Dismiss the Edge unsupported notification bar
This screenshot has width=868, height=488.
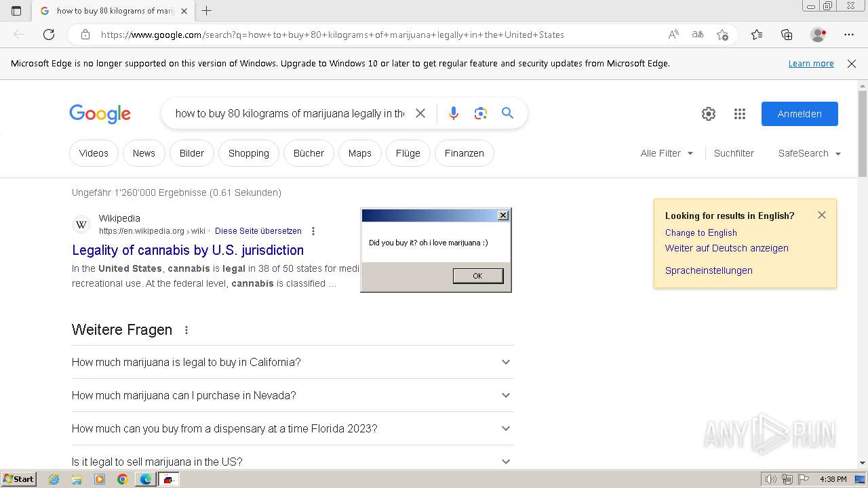click(852, 64)
